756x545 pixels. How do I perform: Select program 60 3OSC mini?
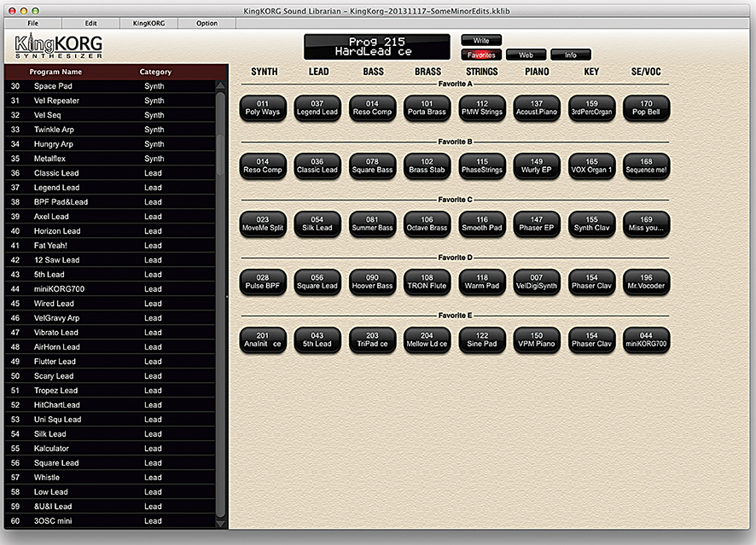coord(110,521)
